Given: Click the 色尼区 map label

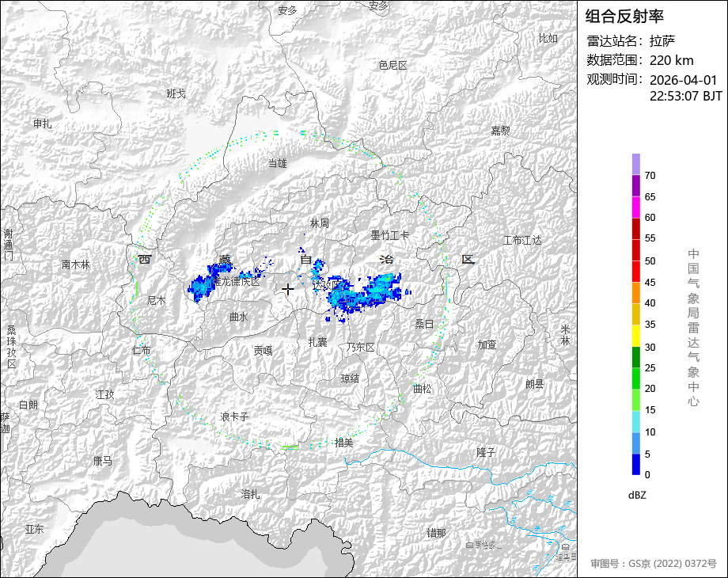Looking at the screenshot, I should pos(392,66).
